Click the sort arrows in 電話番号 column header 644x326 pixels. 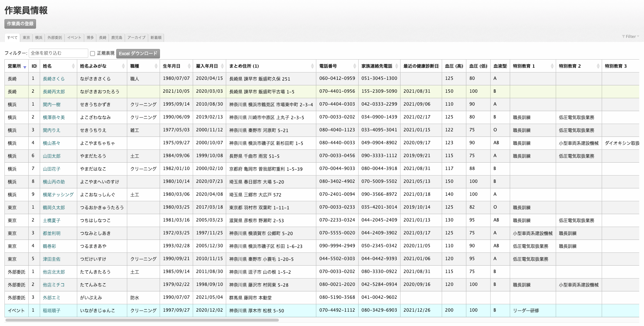(355, 66)
